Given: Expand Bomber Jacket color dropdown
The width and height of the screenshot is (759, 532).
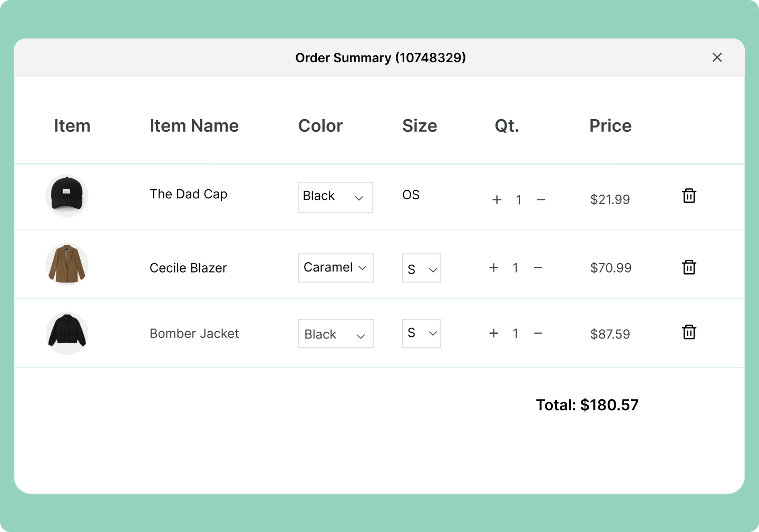Looking at the screenshot, I should click(x=335, y=334).
